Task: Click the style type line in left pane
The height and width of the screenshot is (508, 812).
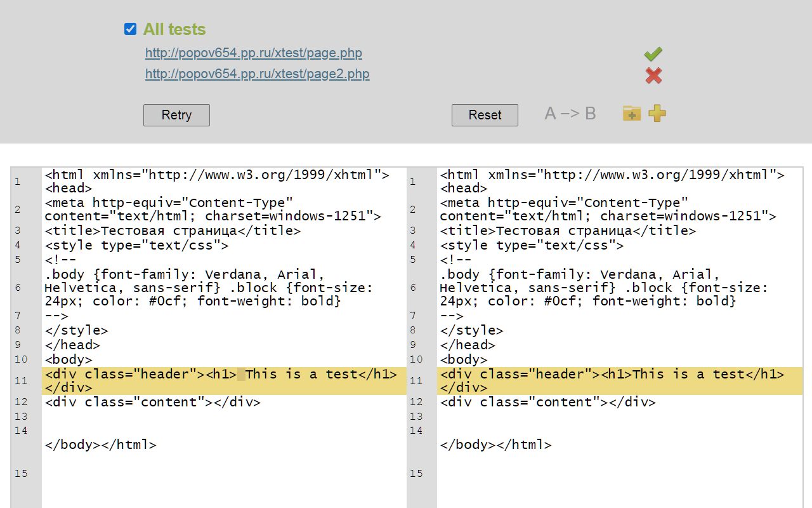Action: coord(136,245)
